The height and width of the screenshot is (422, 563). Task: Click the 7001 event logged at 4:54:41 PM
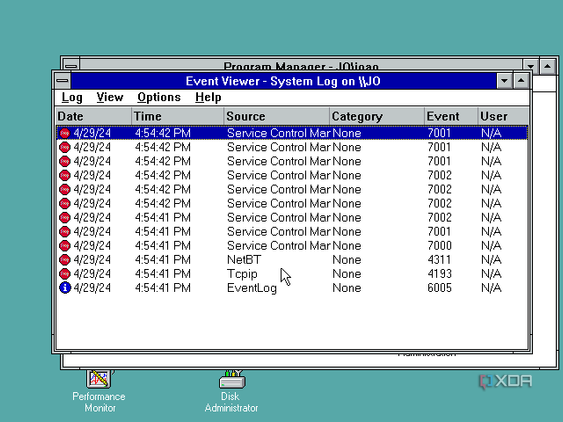pos(292,232)
